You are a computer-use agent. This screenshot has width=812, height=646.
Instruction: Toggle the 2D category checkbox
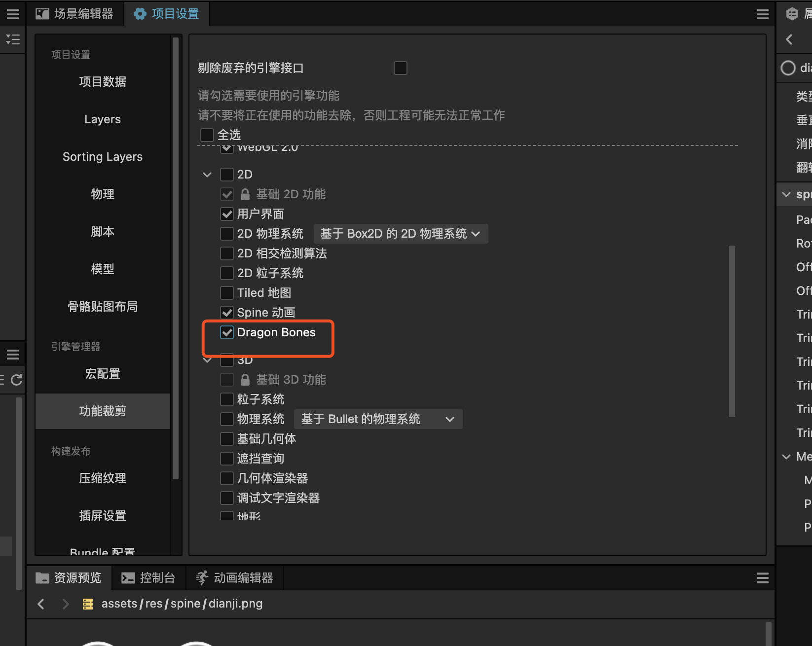point(227,175)
